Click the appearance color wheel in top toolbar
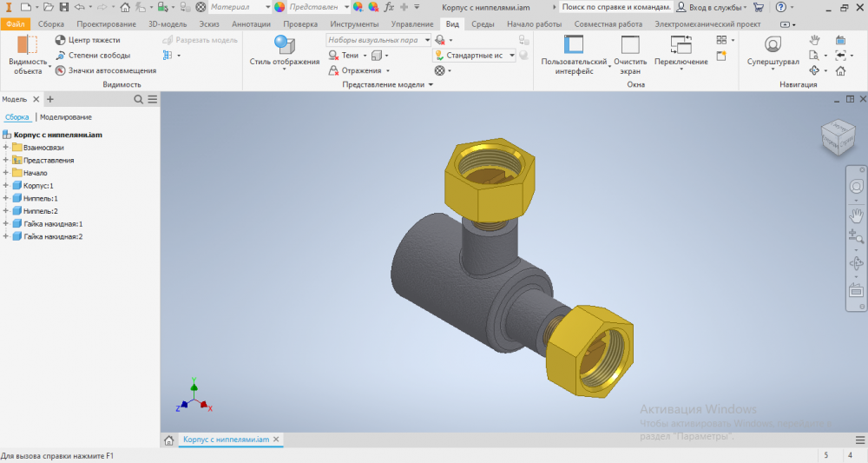The height and width of the screenshot is (463, 868). [279, 7]
